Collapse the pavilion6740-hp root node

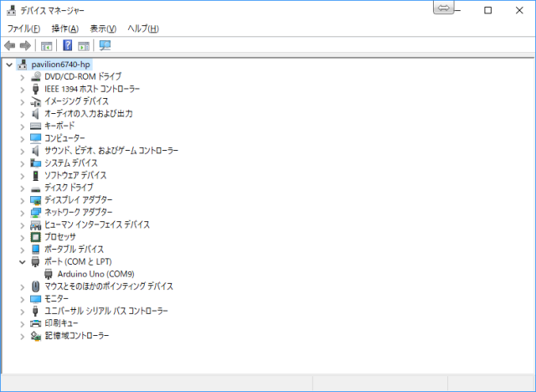[x=9, y=64]
